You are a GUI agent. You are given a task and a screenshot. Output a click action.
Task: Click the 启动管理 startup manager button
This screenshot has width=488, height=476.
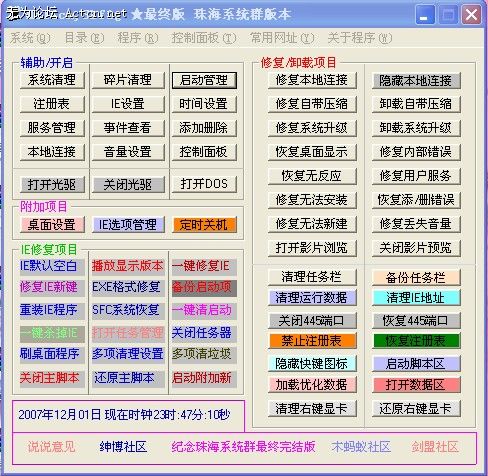coord(204,80)
